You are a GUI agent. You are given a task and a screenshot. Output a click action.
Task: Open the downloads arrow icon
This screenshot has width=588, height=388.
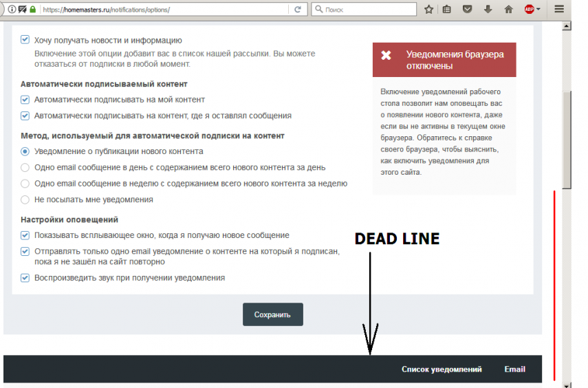click(x=488, y=10)
